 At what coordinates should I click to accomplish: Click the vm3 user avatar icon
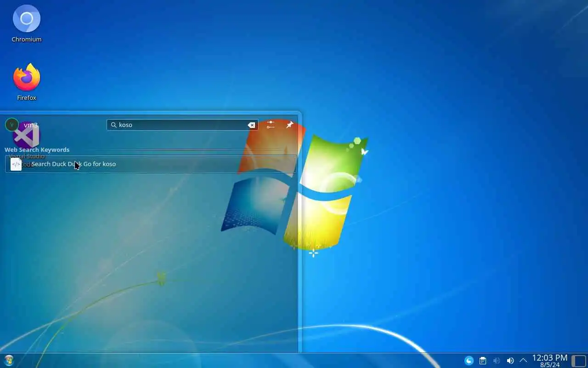point(12,125)
